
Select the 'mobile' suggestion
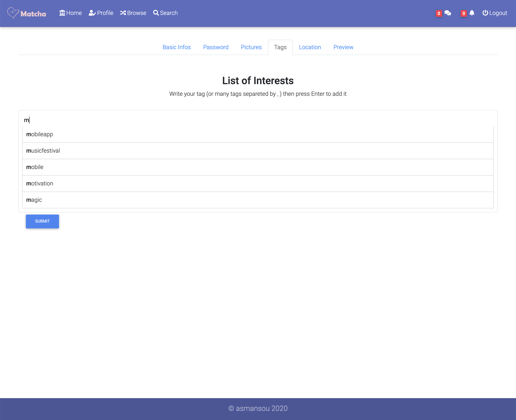[35, 167]
